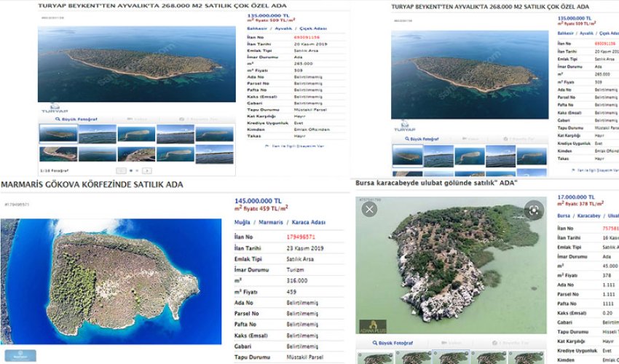Click the MARMARİS GÖKOVA KÖRFEZİNDE SATILIK ADA title
The image size is (619, 364).
(x=92, y=184)
